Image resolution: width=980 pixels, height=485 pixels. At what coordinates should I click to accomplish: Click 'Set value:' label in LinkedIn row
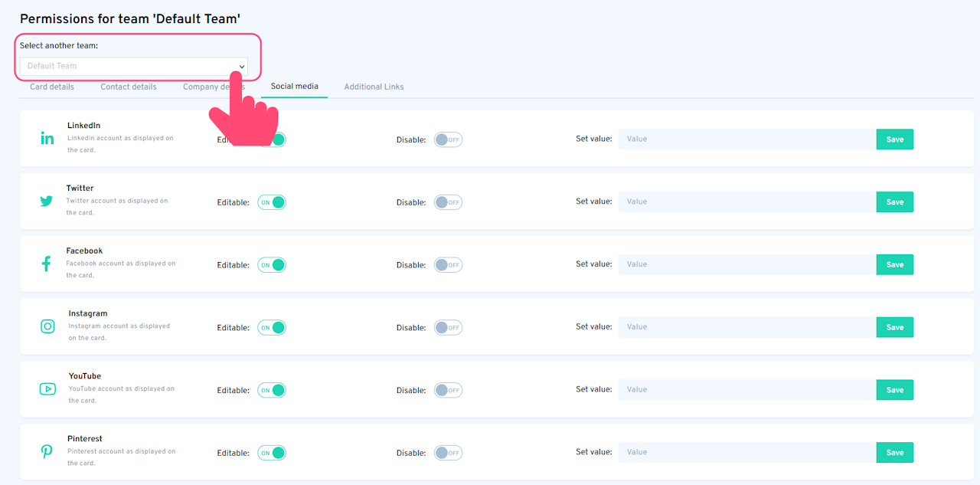(594, 139)
